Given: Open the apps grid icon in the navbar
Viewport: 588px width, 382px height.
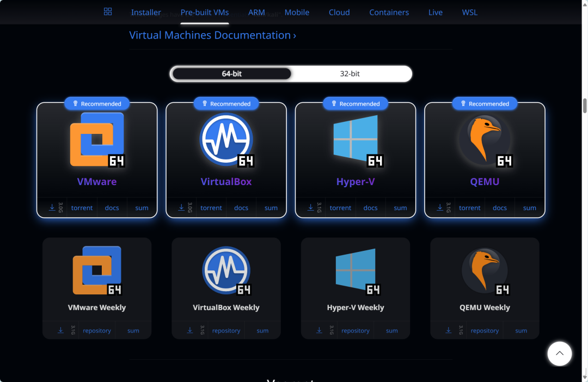Looking at the screenshot, I should point(107,11).
